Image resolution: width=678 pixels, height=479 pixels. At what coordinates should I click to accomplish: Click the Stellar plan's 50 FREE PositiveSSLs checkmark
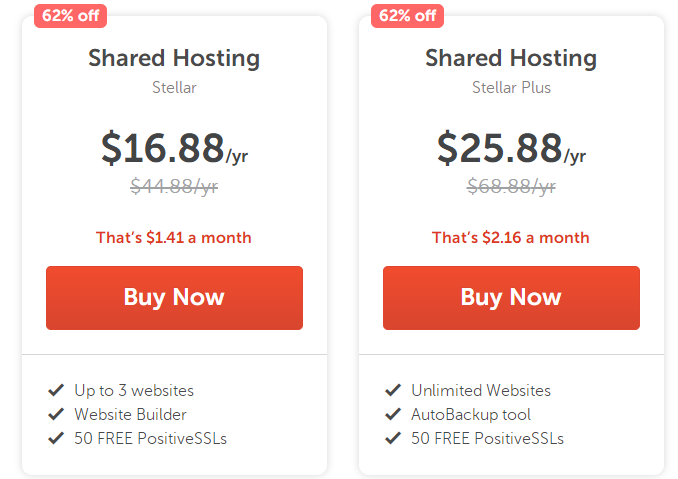coord(56,438)
